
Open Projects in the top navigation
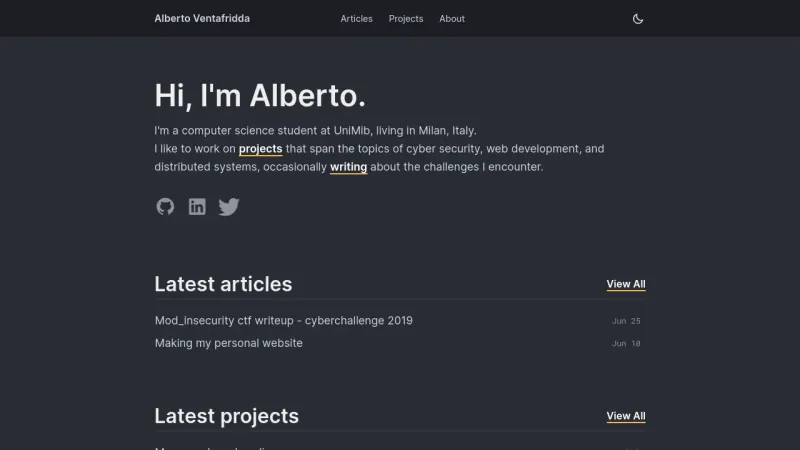pyautogui.click(x=406, y=18)
